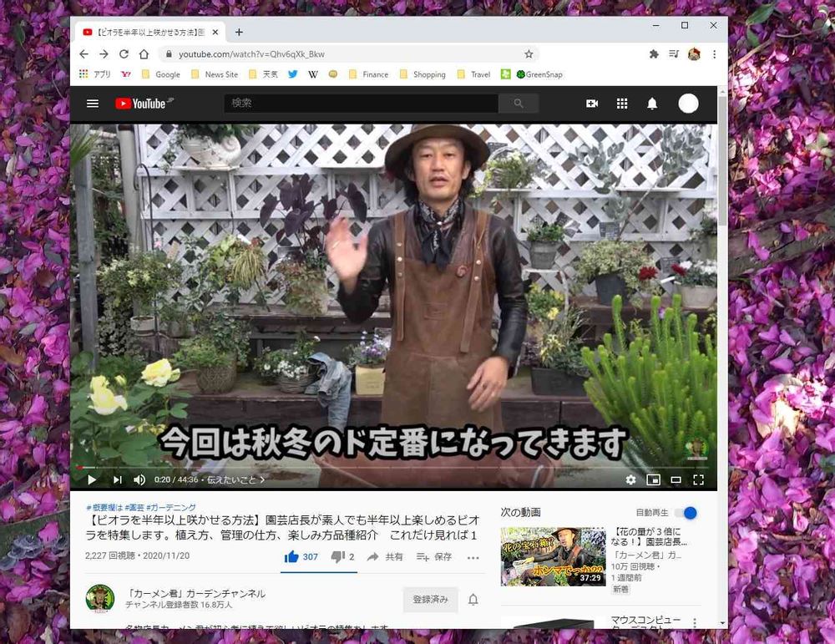
Task: Open more actions three-dot menu under video
Action: point(473,557)
